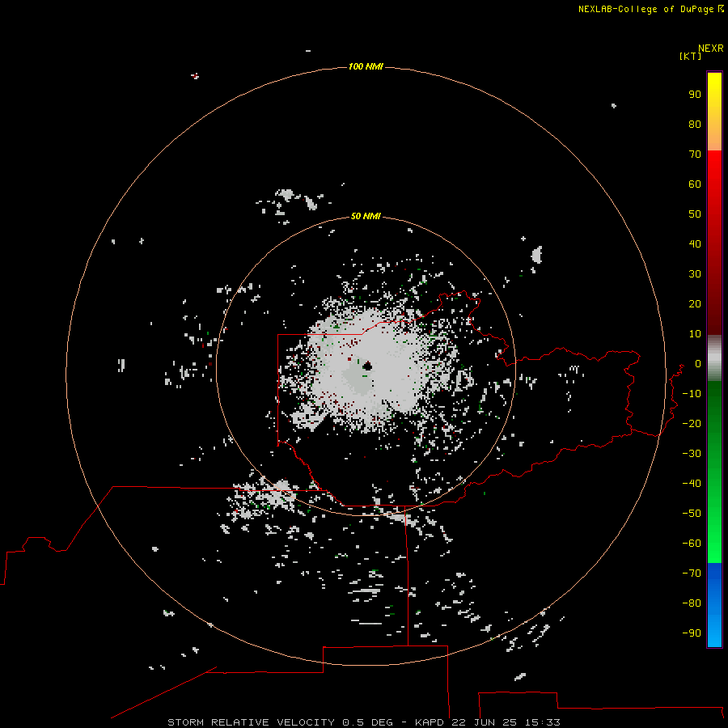Select the positive 60 scale value
Viewport: 728px width, 728px height.
(695, 184)
